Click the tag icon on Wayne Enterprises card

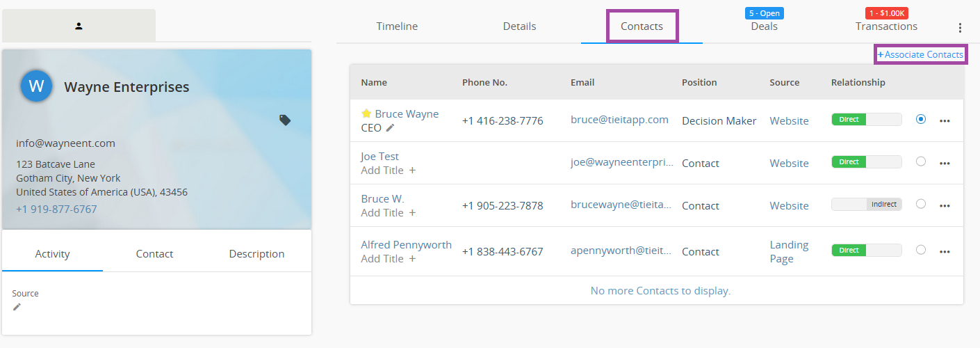pyautogui.click(x=285, y=120)
